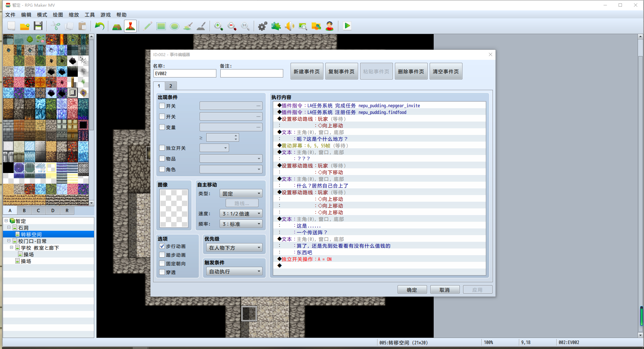This screenshot has height=349, width=644.
Task: Click the Zoom In magnifier icon
Action: [x=219, y=26]
